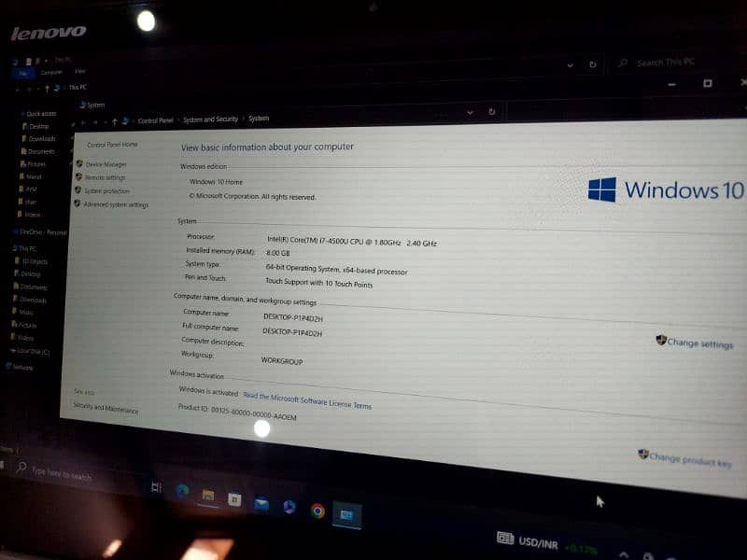Open the File tab in File Explorer
The width and height of the screenshot is (747, 560).
point(23,72)
